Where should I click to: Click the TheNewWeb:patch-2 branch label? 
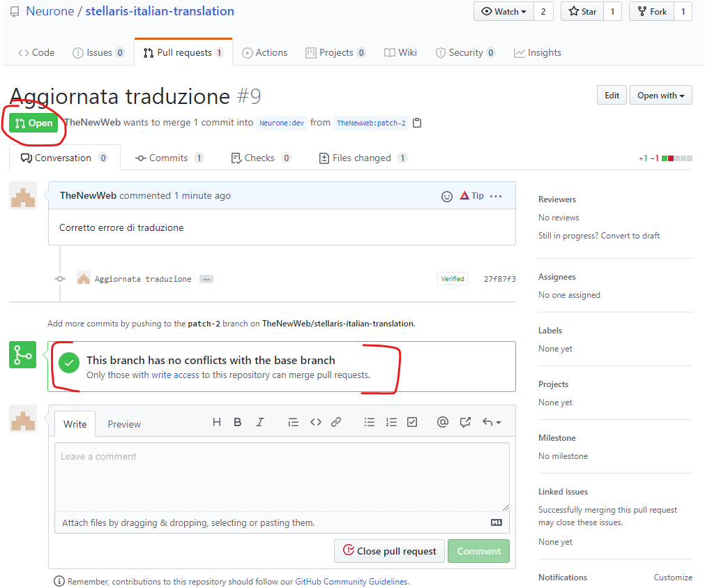click(x=371, y=123)
